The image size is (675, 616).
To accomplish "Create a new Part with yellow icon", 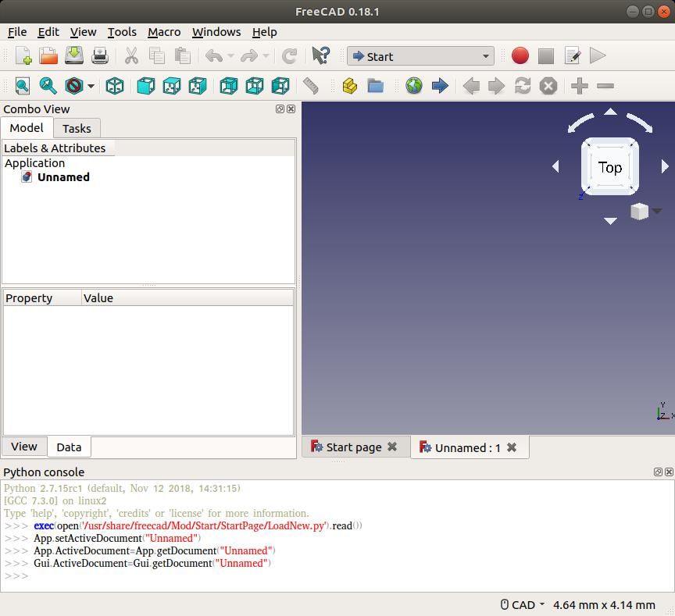I will click(349, 86).
